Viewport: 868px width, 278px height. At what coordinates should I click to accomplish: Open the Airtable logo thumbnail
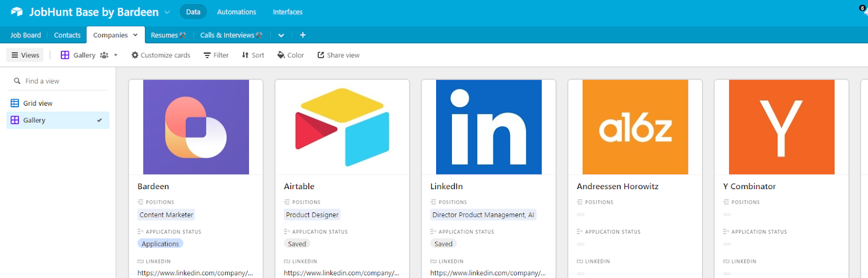[342, 127]
